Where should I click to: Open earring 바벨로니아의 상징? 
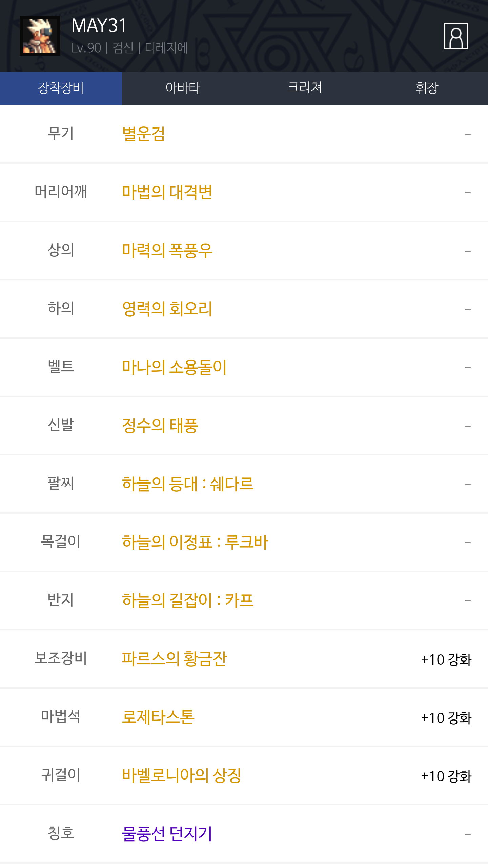[182, 775]
